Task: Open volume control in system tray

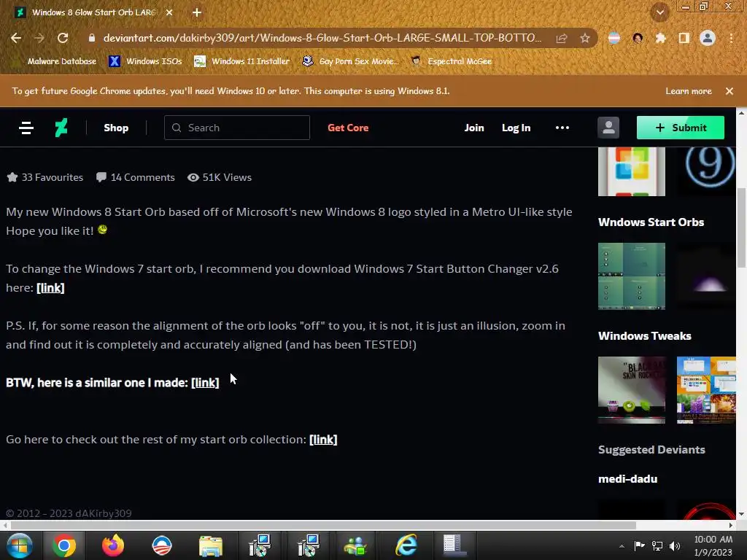Action: [675, 546]
